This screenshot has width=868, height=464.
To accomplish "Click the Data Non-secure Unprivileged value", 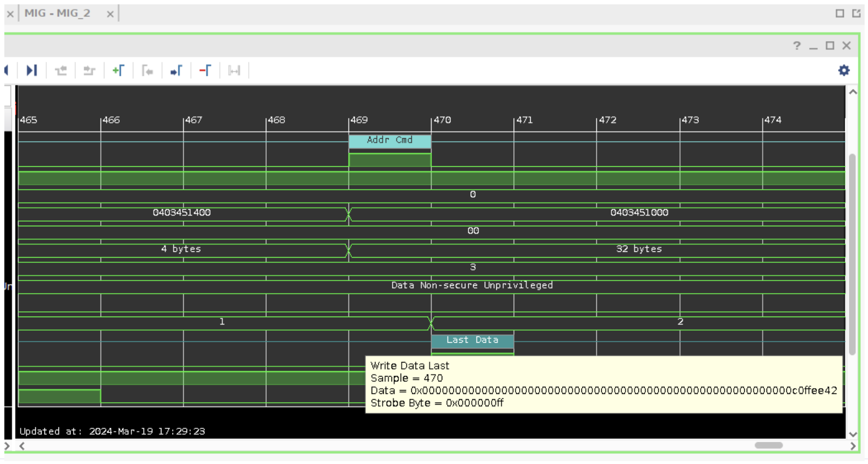I will tap(472, 285).
